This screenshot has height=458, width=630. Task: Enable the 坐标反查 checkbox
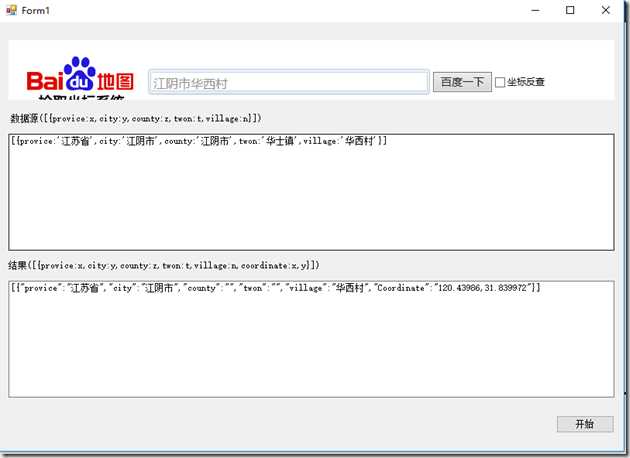click(x=500, y=82)
